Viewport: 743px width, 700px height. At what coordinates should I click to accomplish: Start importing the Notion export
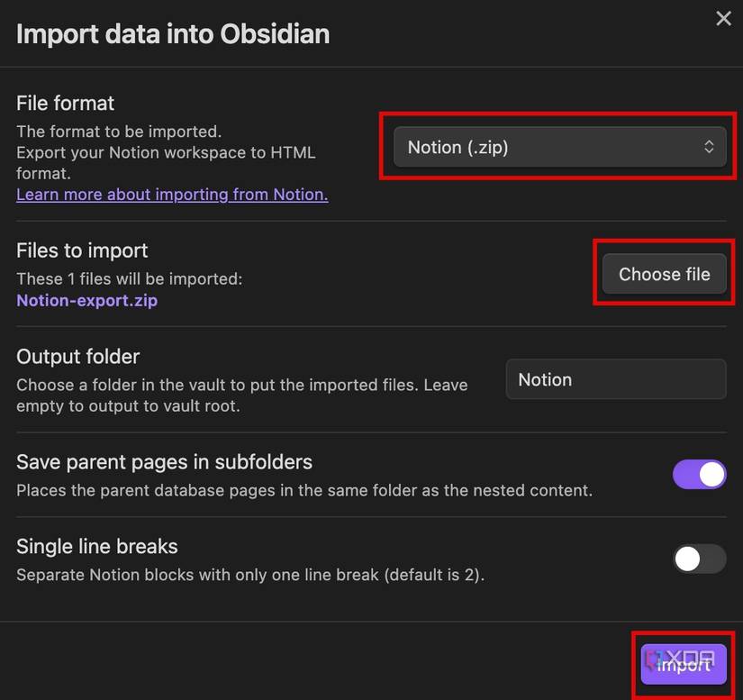[683, 664]
